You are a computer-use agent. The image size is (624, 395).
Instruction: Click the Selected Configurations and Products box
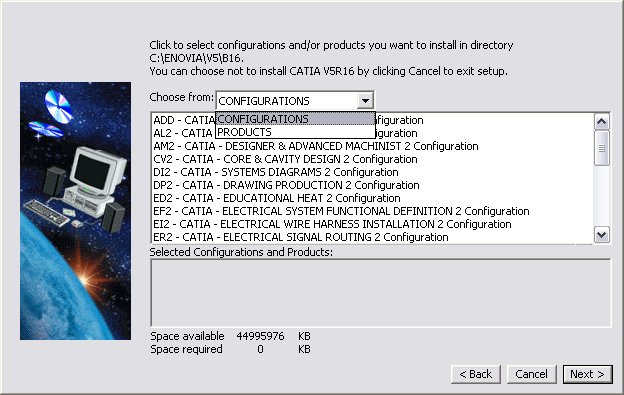[381, 293]
